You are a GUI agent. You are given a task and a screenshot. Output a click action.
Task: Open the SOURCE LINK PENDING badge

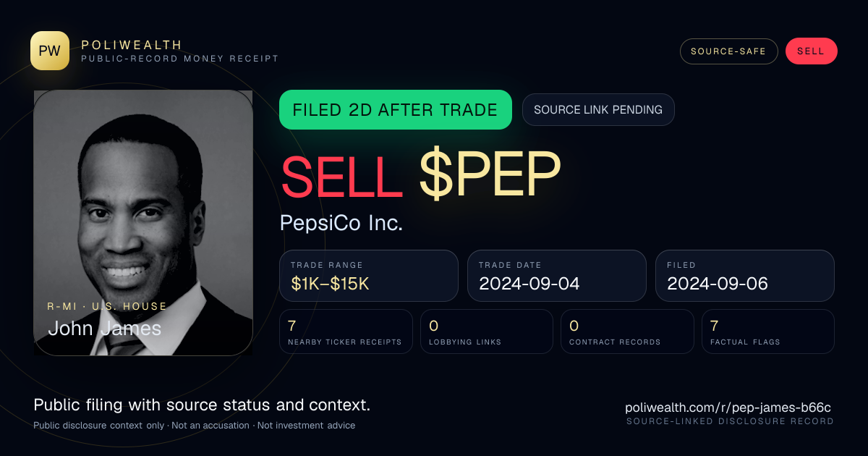click(598, 110)
